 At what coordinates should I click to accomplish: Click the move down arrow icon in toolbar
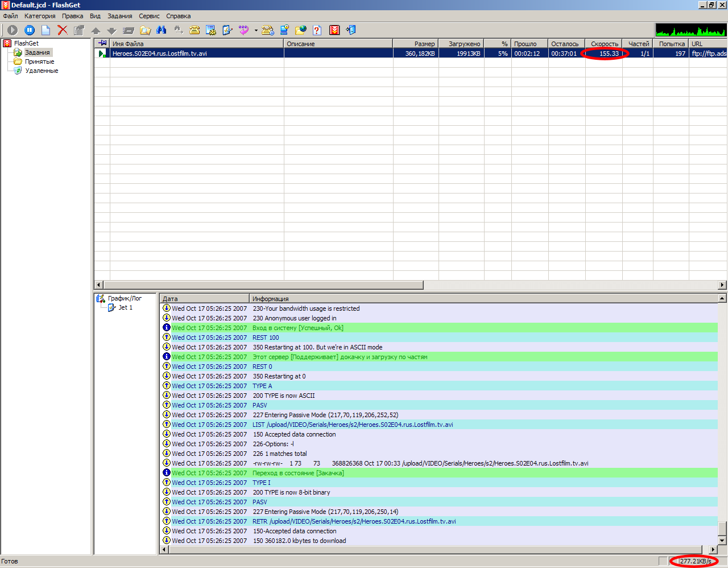[x=112, y=31]
